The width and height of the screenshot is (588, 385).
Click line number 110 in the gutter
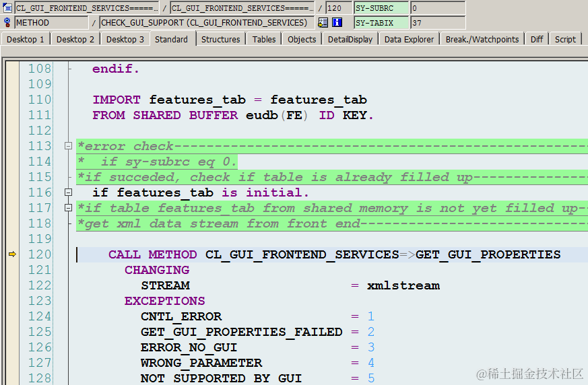coord(39,100)
